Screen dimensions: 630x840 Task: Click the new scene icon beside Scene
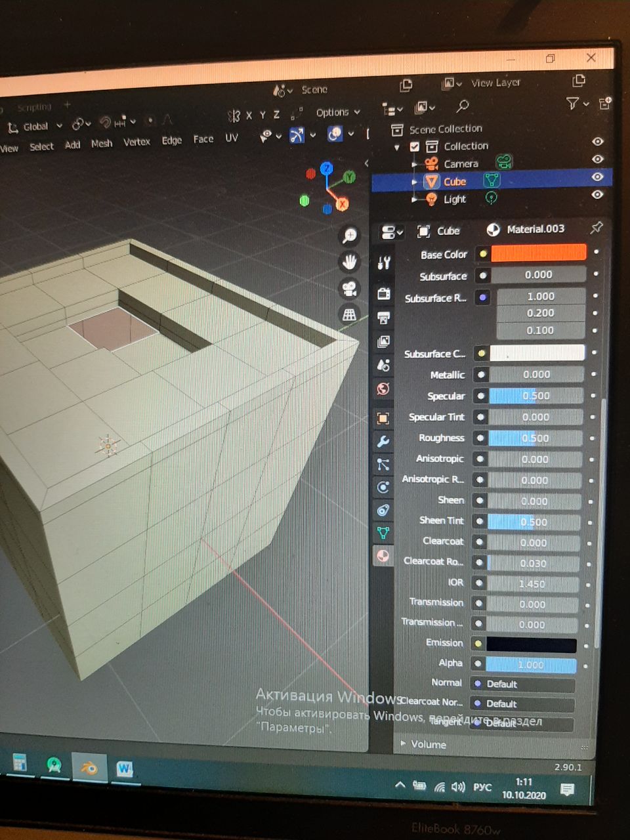406,85
